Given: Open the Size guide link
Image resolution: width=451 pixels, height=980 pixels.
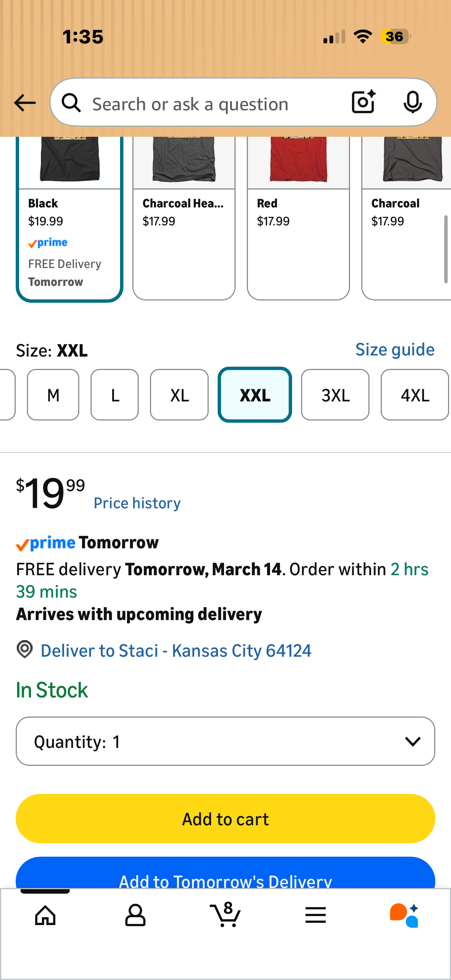Looking at the screenshot, I should (395, 349).
